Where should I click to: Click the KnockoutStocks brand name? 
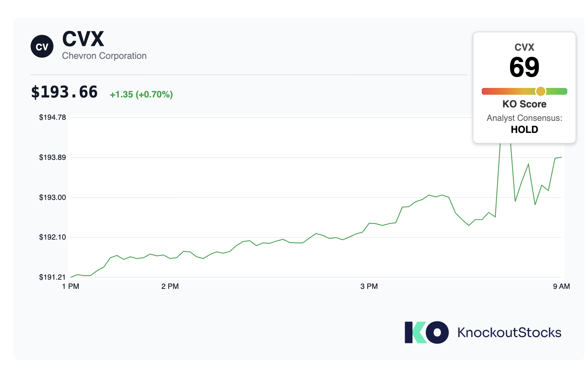tap(509, 332)
